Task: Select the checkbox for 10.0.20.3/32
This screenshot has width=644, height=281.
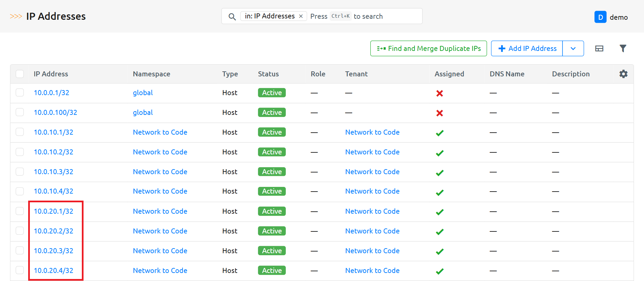Action: click(20, 251)
